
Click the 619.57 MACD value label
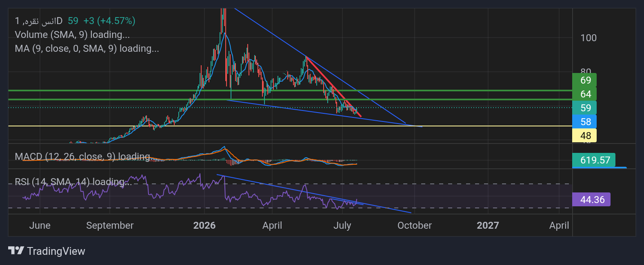pos(594,160)
